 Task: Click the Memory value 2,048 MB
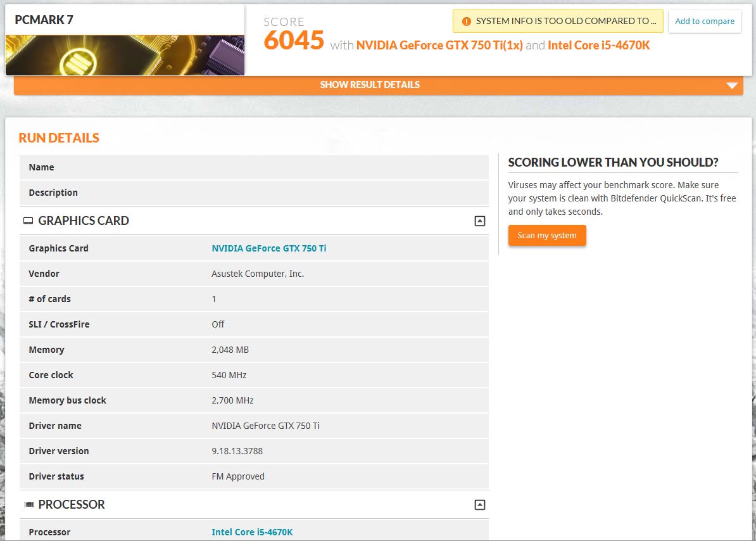click(x=230, y=350)
